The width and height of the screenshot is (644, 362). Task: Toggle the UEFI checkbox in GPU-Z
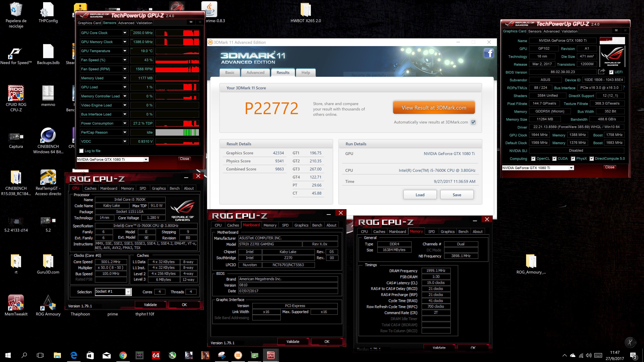click(611, 72)
